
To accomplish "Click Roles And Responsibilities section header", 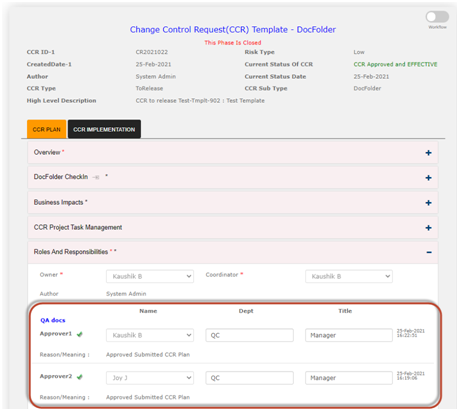I will tap(233, 252).
